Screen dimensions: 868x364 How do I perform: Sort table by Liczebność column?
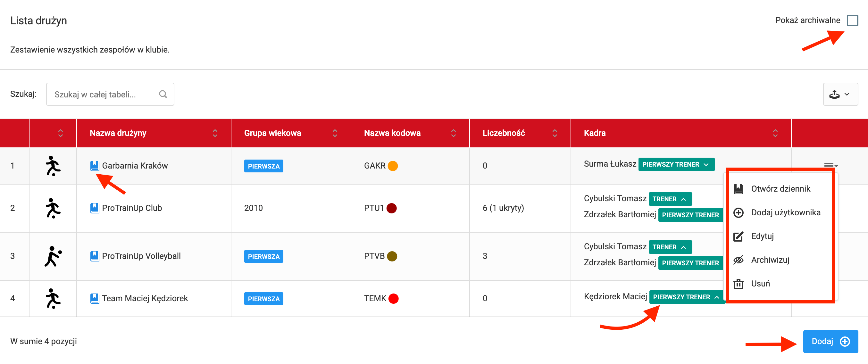[554, 133]
